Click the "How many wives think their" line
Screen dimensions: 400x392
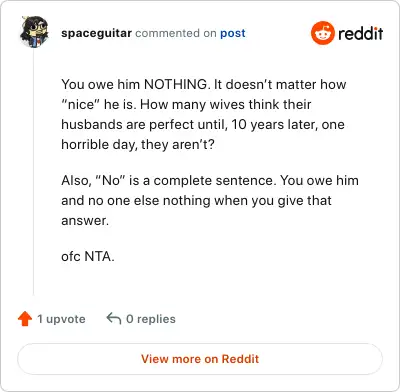pyautogui.click(x=186, y=105)
